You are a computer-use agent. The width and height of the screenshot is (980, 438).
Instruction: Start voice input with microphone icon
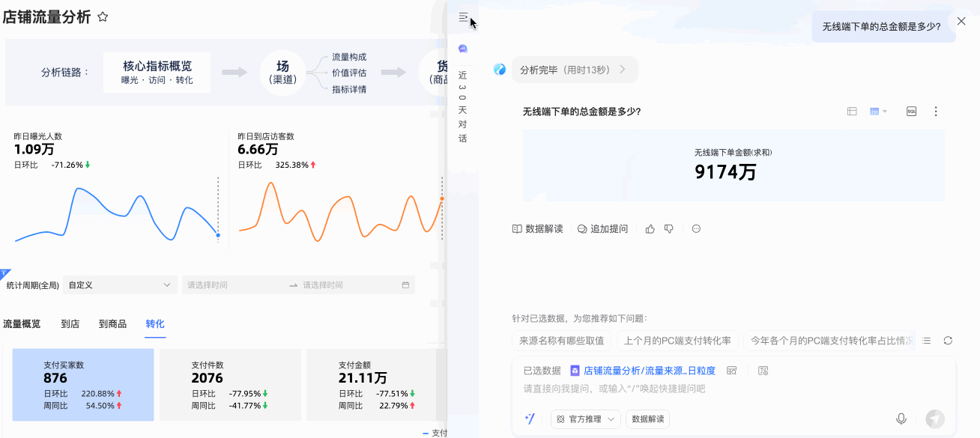(901, 419)
